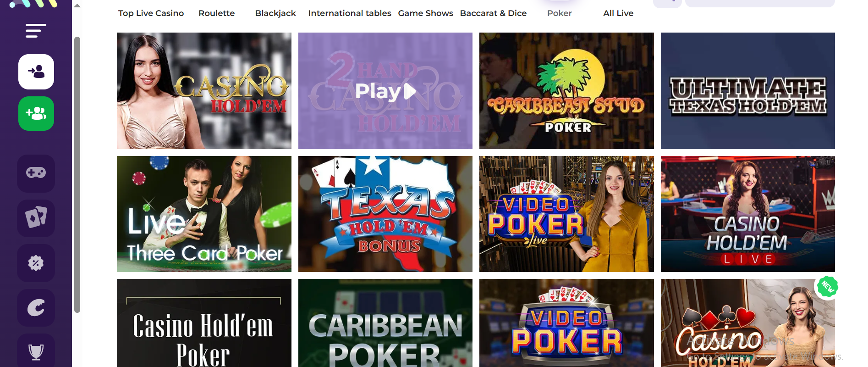The width and height of the screenshot is (868, 367).
Task: Select the Baccarat & Dice tab
Action: pyautogui.click(x=493, y=13)
